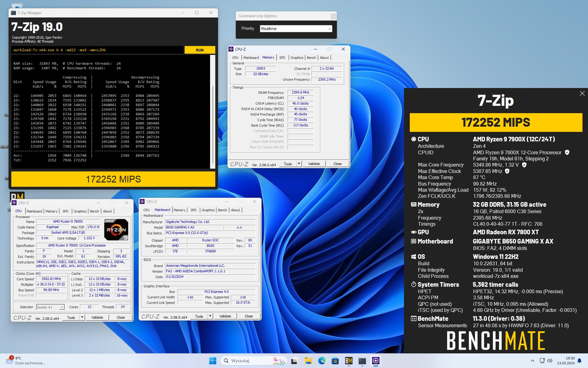Click Validate in CPU-Z Memory window
This screenshot has width=588, height=368.
pos(314,164)
